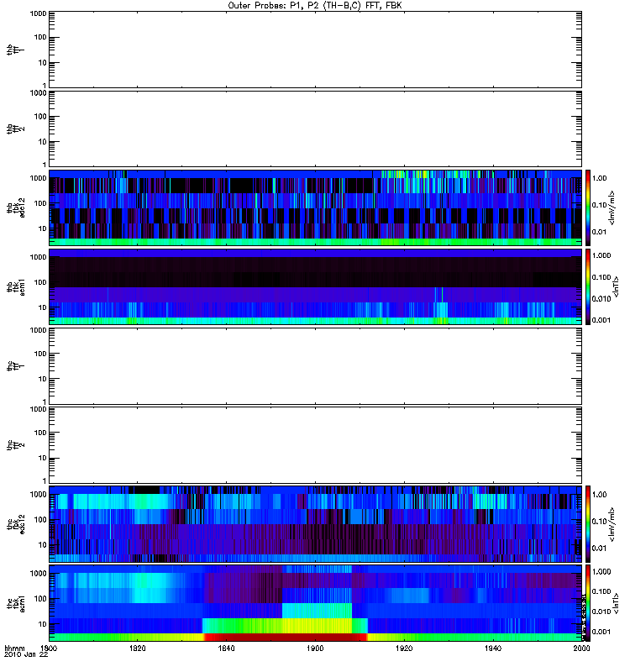Click the plot title 'Outer Probes: P1, P2 (TH-B,C) FFT, FBK'
This screenshot has width=630, height=672.
315,6
